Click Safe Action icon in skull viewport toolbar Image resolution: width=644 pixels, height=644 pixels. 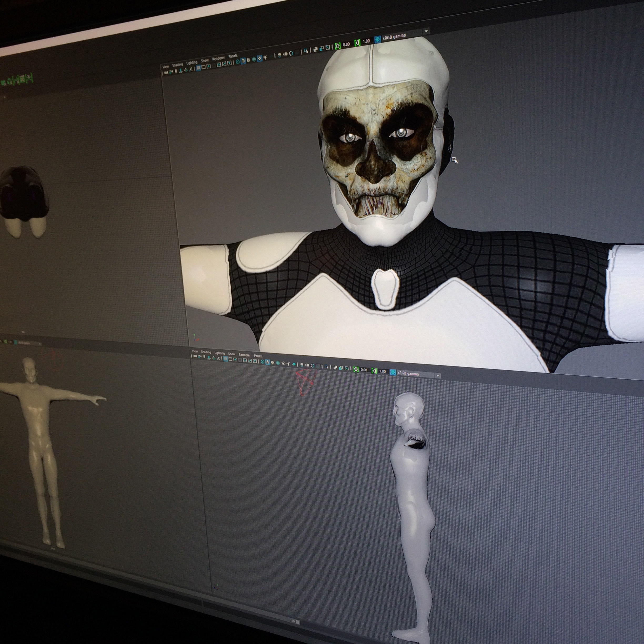(224, 64)
